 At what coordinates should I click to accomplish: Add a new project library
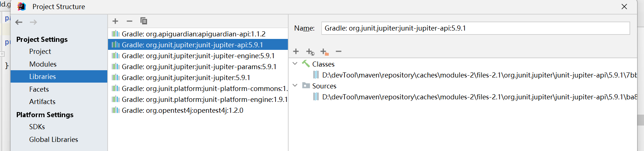point(115,21)
